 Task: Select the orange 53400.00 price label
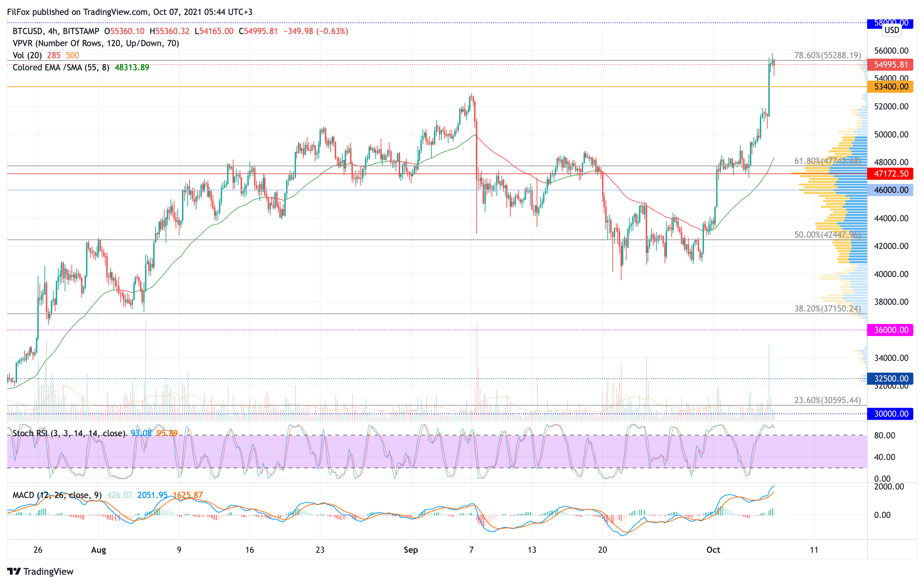click(x=890, y=87)
